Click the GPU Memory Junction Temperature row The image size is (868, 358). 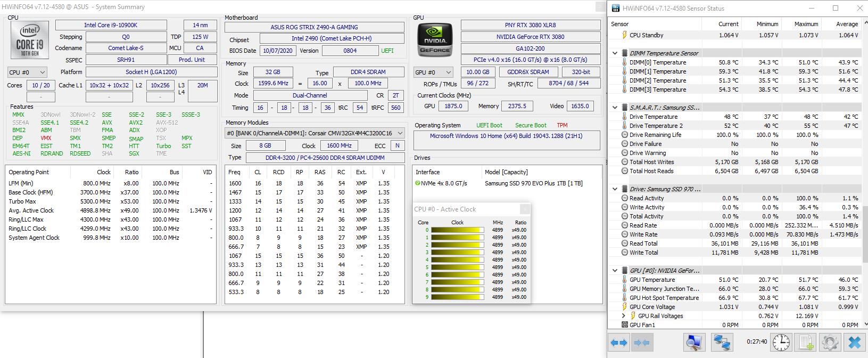pyautogui.click(x=735, y=289)
